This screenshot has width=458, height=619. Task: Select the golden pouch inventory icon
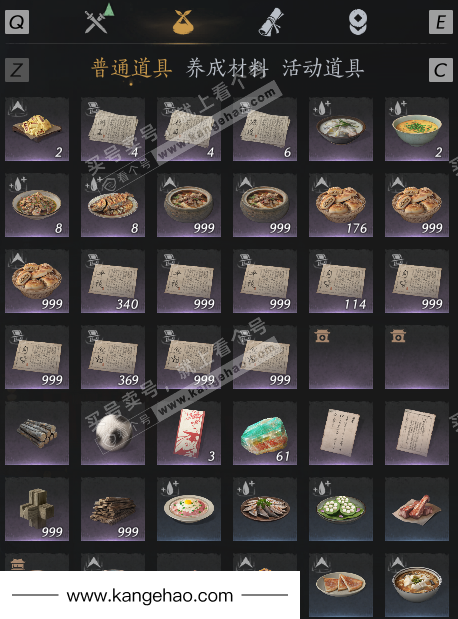pyautogui.click(x=183, y=22)
